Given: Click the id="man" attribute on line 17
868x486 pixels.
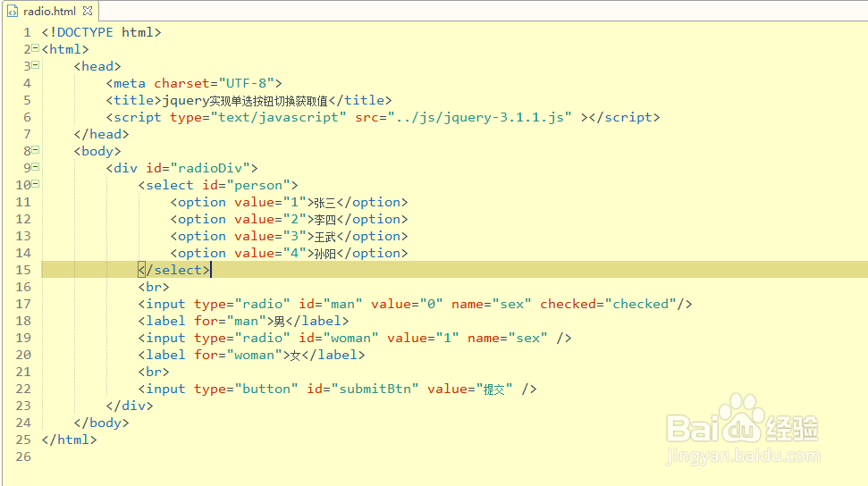Looking at the screenshot, I should pyautogui.click(x=331, y=305).
